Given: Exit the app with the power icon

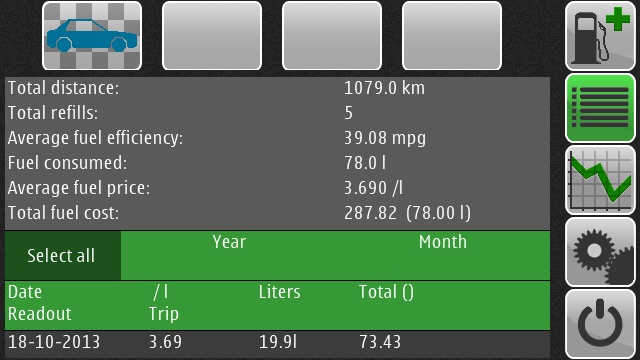Looking at the screenshot, I should pyautogui.click(x=600, y=324).
